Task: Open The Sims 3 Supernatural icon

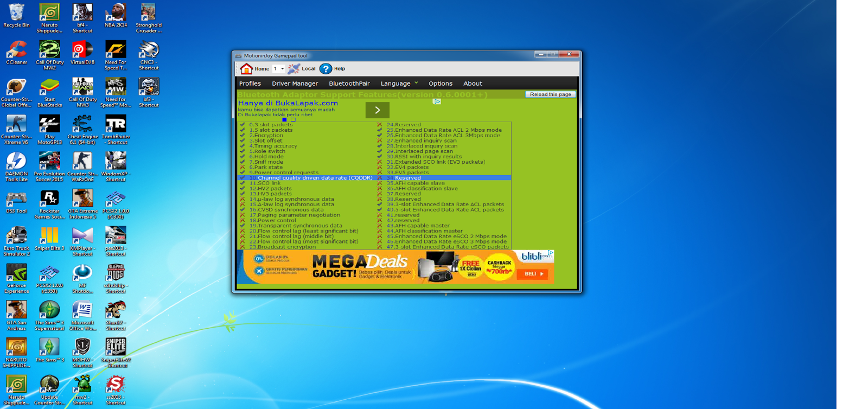Action: (49, 316)
